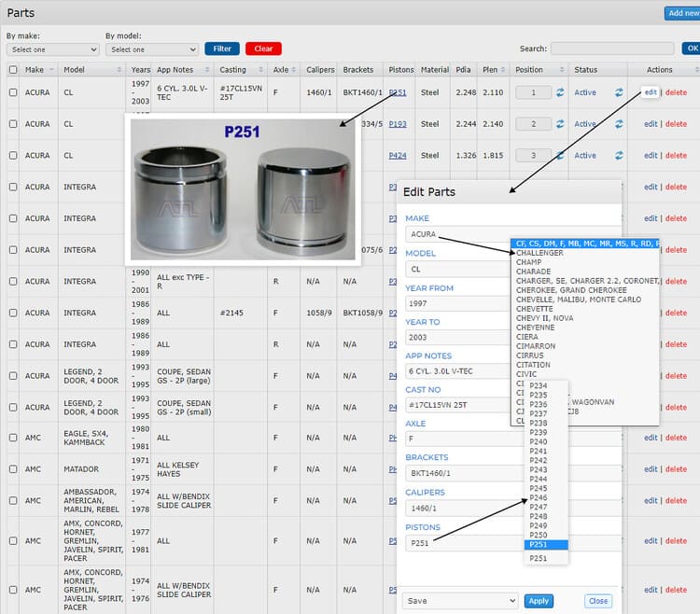
Task: Open the P193 piston link
Action: click(398, 124)
